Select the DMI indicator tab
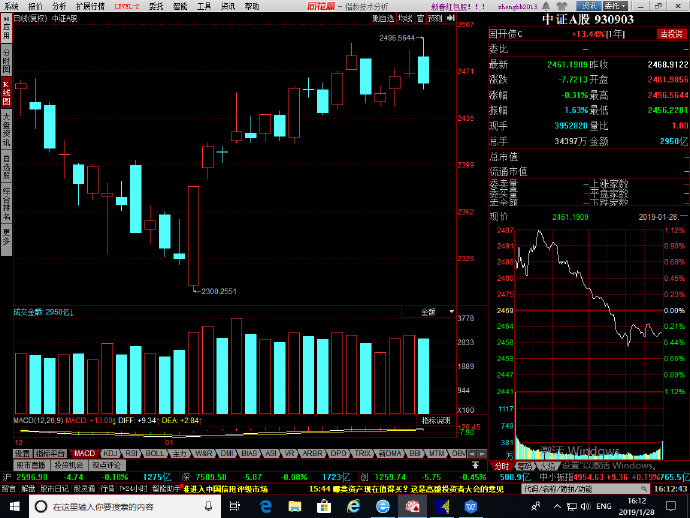Viewport: 690px width, 518px height. (x=227, y=453)
